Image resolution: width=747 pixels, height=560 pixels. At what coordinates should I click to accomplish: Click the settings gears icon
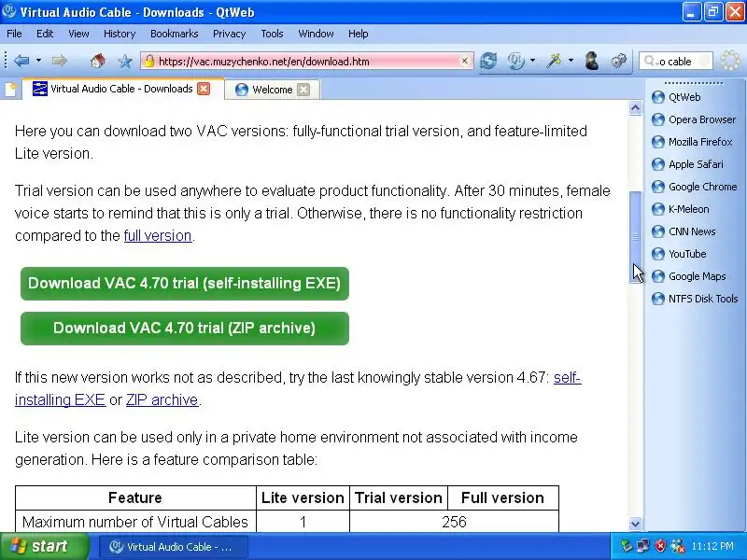coord(619,61)
